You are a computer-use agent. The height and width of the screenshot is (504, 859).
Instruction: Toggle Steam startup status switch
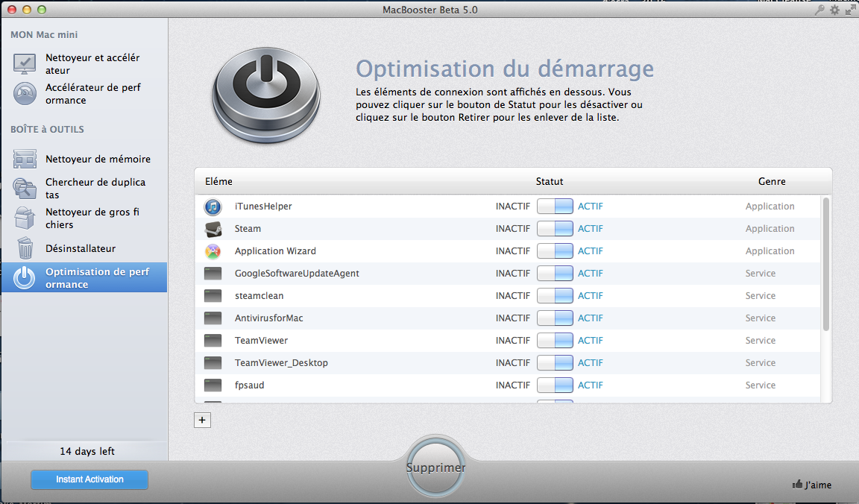point(555,228)
